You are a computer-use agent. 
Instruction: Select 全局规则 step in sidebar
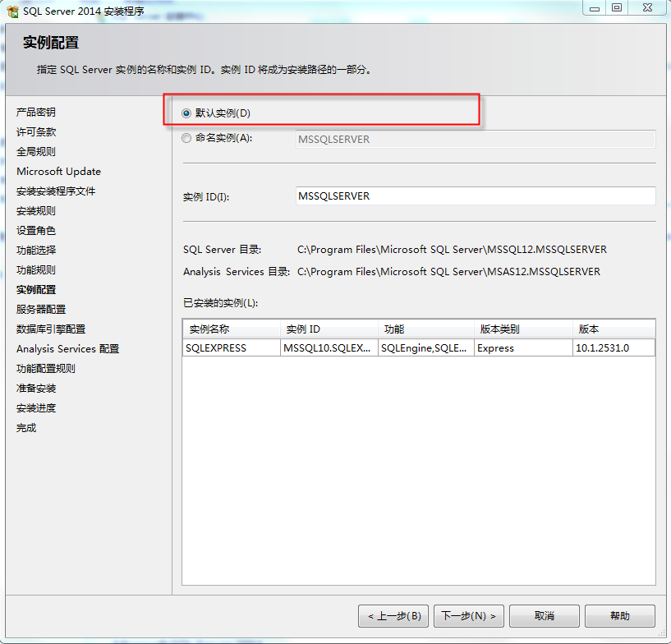[x=36, y=151]
